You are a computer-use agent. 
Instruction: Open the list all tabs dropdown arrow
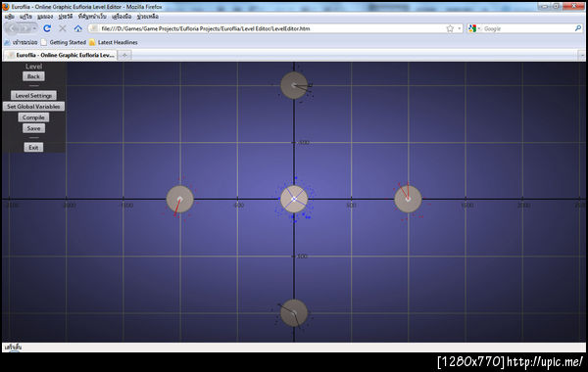tap(582, 55)
